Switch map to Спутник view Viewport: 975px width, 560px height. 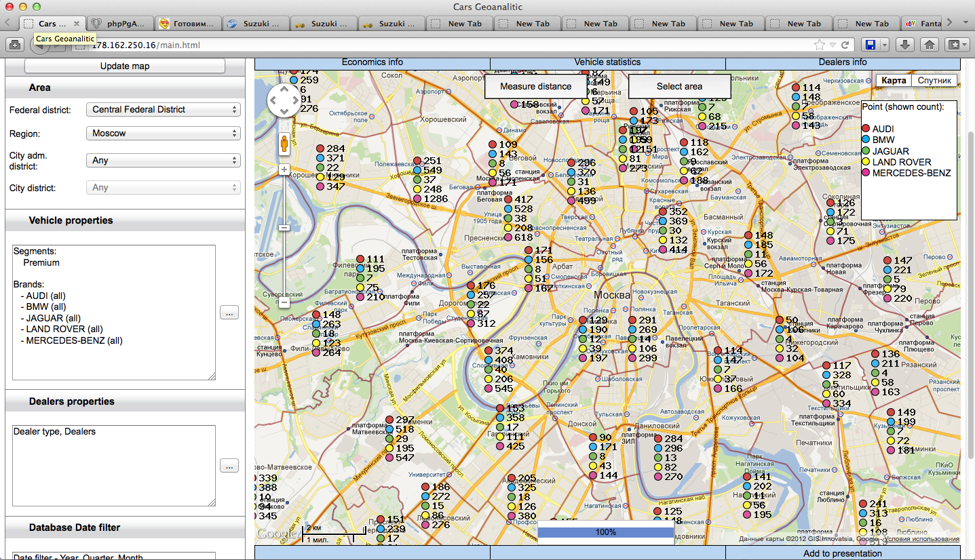[x=934, y=80]
